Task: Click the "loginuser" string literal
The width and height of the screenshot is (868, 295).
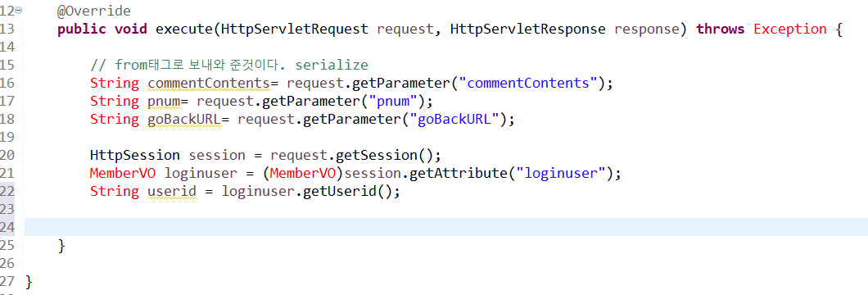Action: (x=560, y=173)
